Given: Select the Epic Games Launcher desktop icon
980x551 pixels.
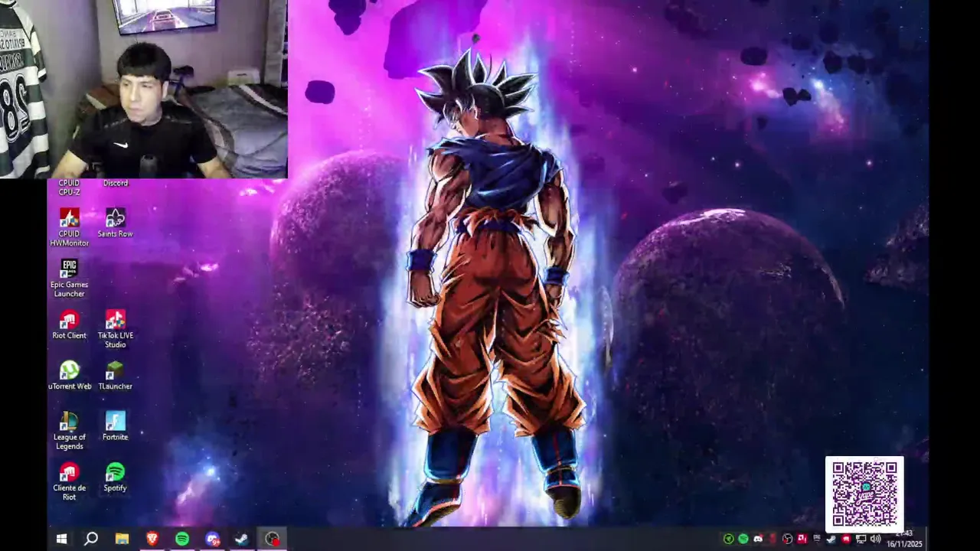Looking at the screenshot, I should (x=69, y=278).
